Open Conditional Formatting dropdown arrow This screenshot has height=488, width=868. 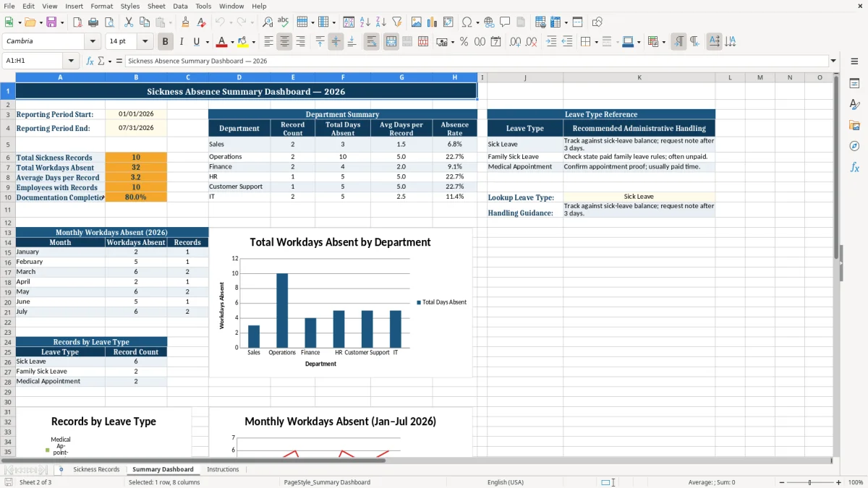pos(663,42)
